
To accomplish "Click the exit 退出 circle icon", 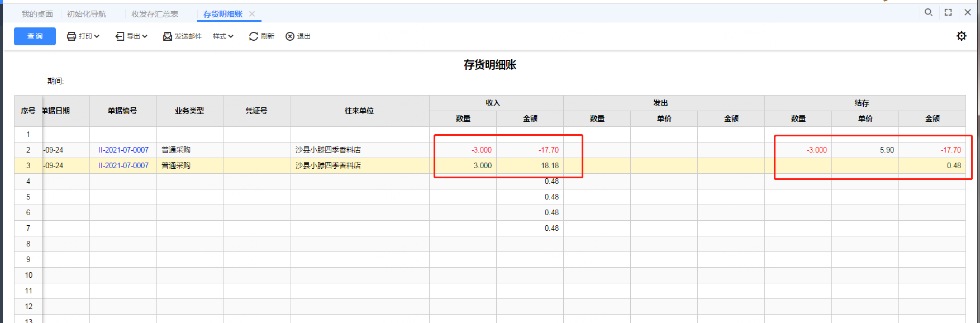I will [290, 36].
